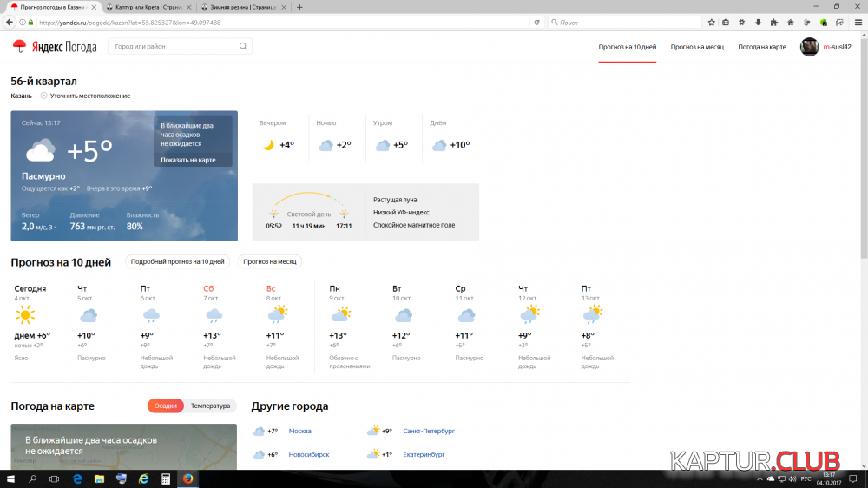Click the site security padlock icon
The height and width of the screenshot is (488, 868).
pyautogui.click(x=31, y=23)
